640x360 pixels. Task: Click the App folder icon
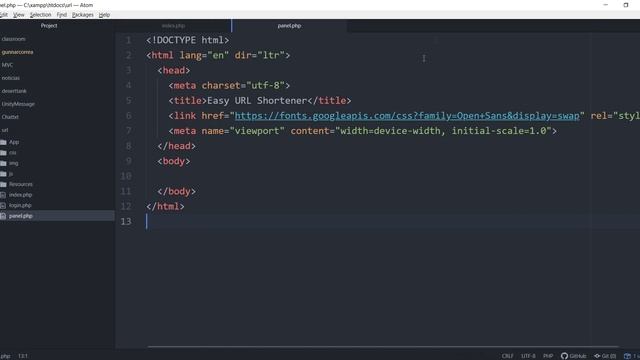[3, 142]
